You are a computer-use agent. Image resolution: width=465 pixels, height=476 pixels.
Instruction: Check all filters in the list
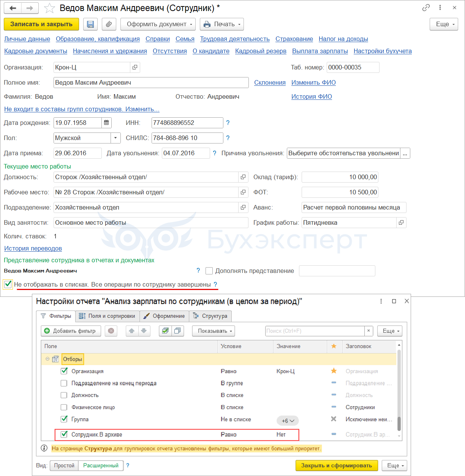[165, 331]
